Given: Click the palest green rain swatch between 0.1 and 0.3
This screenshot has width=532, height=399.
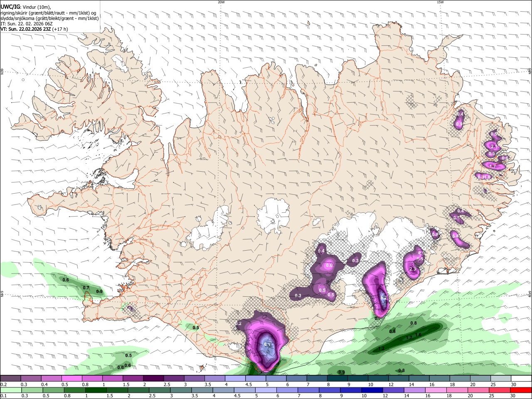Looking at the screenshot, I should click(x=10, y=390).
